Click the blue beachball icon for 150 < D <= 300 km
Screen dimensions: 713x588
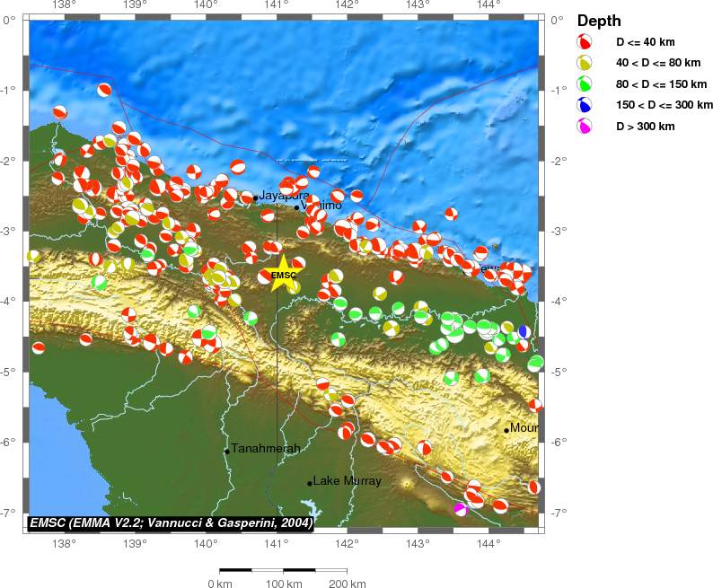click(x=585, y=105)
